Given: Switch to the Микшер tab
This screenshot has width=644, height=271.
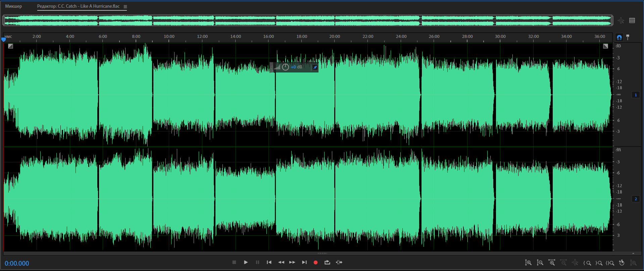Looking at the screenshot, I should [x=13, y=6].
